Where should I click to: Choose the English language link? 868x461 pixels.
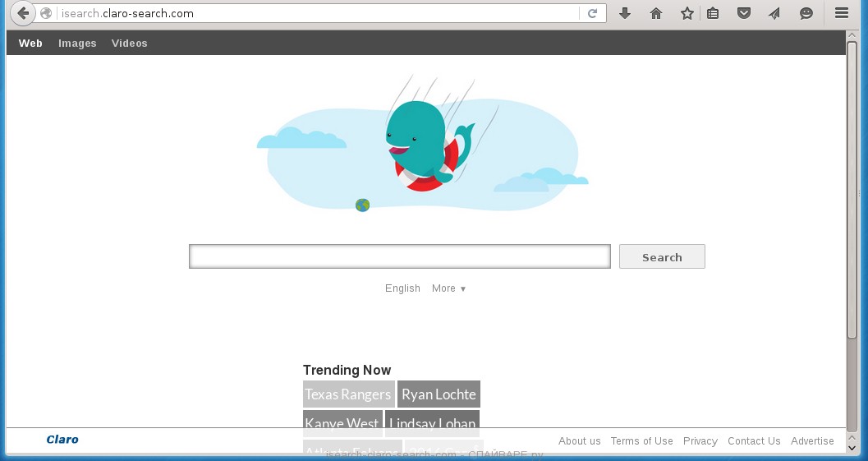[x=402, y=288]
